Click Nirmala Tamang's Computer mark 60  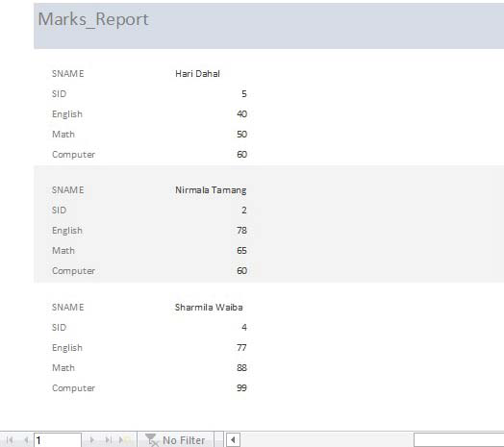(241, 271)
